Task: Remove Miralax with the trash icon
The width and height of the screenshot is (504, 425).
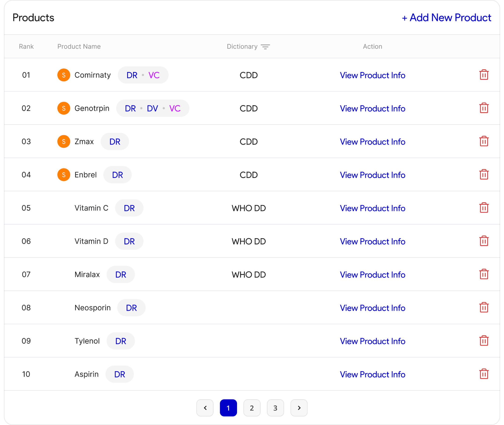Action: tap(484, 275)
